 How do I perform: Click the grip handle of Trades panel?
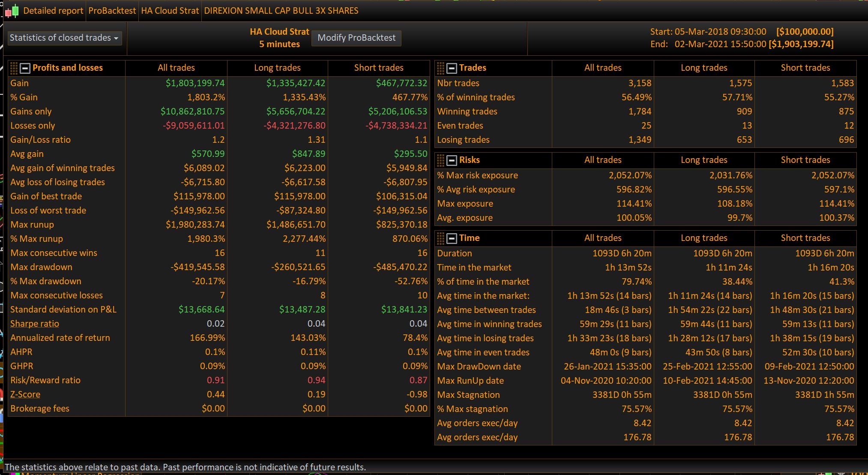pyautogui.click(x=440, y=68)
